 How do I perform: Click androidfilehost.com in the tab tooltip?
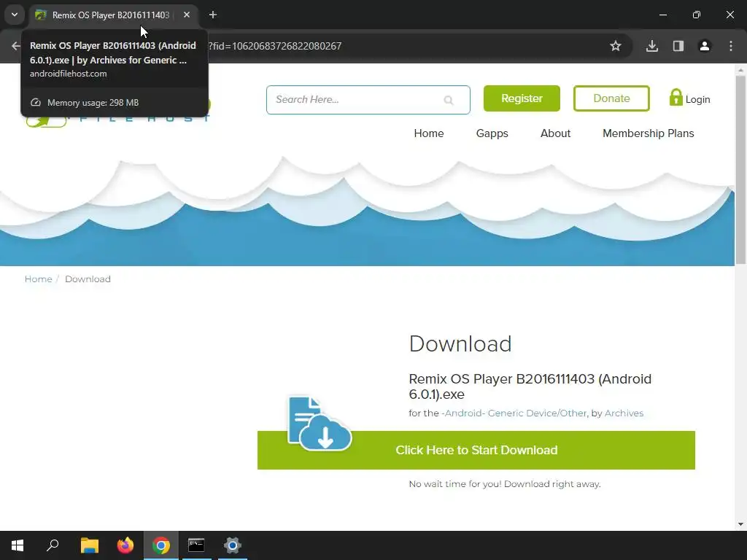point(68,74)
